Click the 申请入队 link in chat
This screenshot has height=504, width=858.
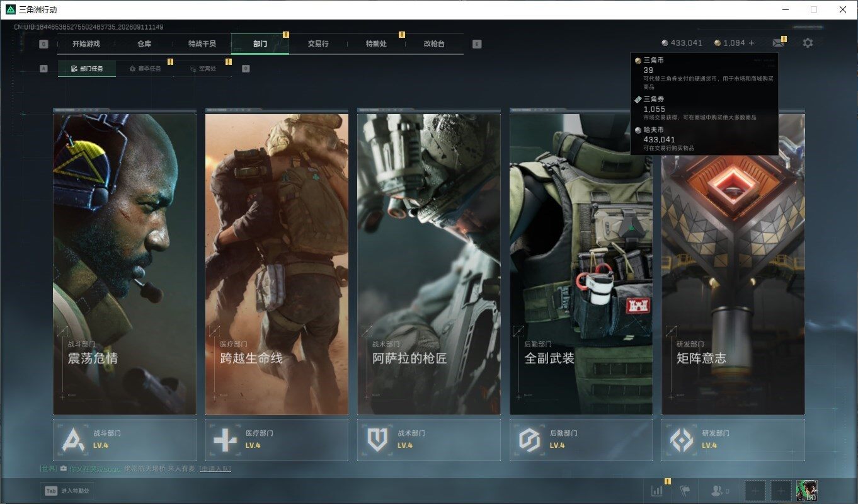(215, 469)
